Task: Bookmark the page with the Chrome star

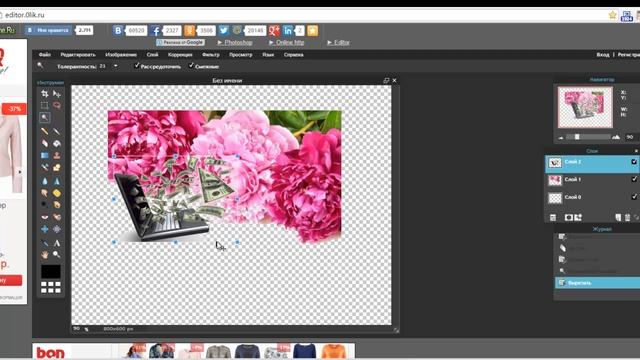Action: 612,16
